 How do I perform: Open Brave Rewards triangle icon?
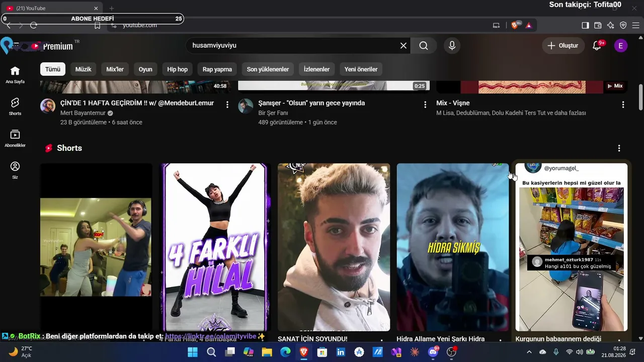[x=529, y=25]
